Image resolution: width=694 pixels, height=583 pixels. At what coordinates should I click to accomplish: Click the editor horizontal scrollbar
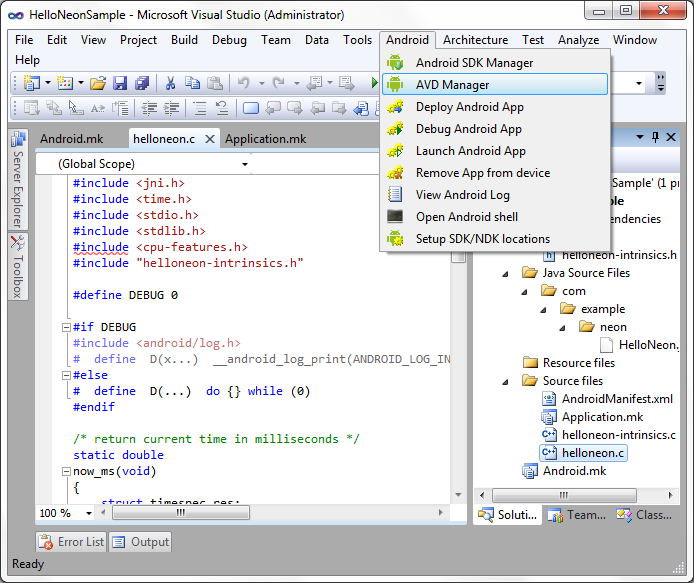click(180, 513)
